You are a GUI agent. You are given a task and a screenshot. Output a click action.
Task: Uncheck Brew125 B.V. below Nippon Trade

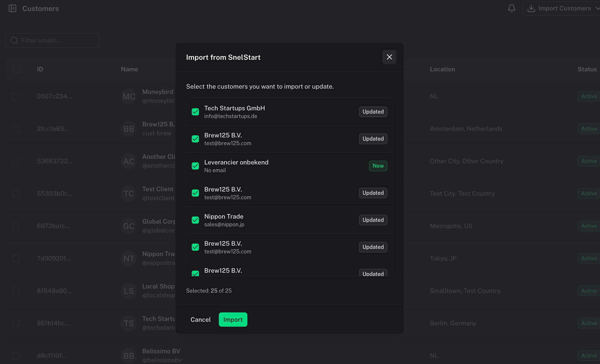195,247
